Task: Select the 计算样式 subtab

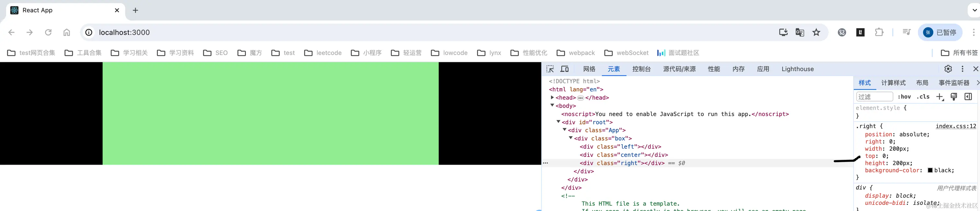Action: tap(893, 83)
